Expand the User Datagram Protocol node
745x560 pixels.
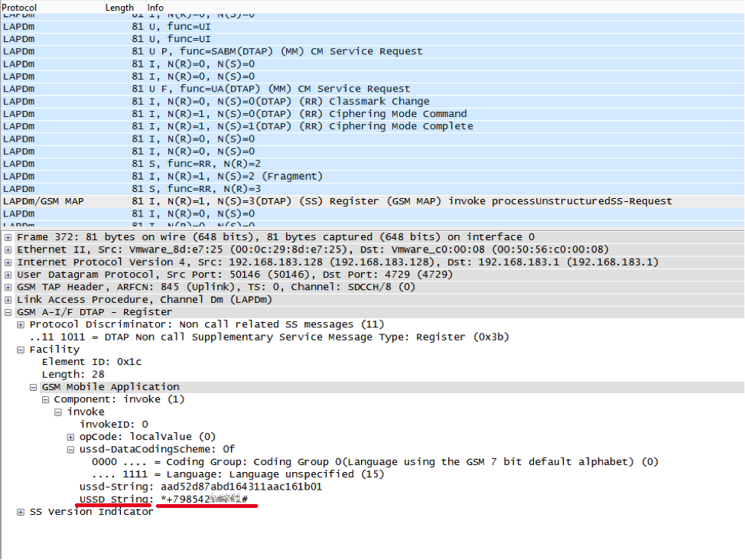click(x=8, y=275)
